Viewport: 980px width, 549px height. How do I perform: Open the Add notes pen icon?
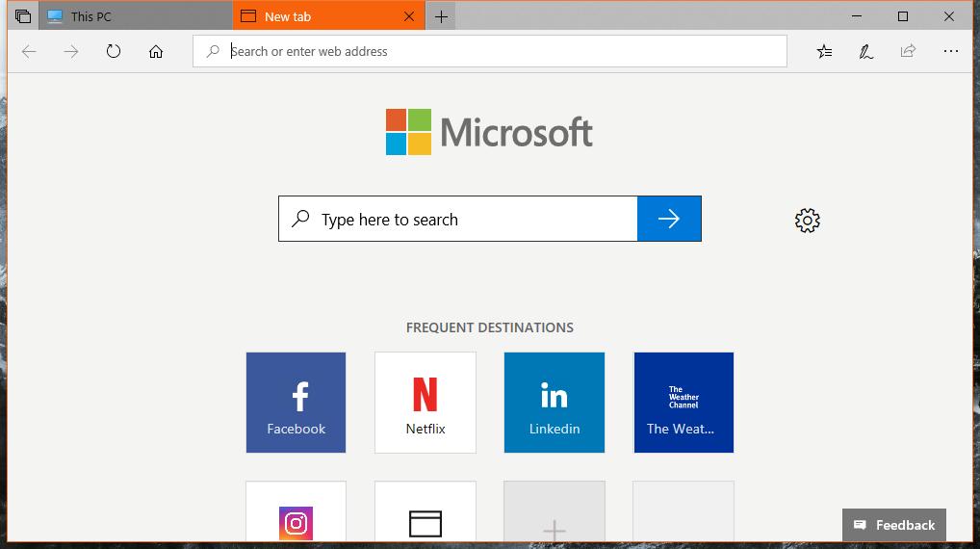[866, 51]
